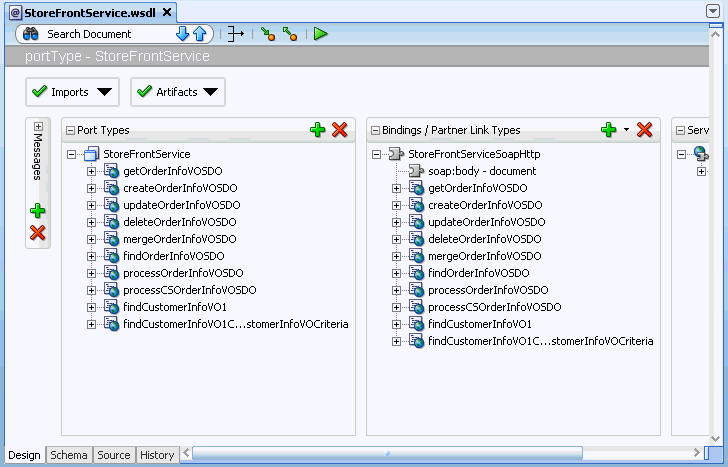Click the search up arrow icon
This screenshot has width=728, height=467.
pos(199,34)
